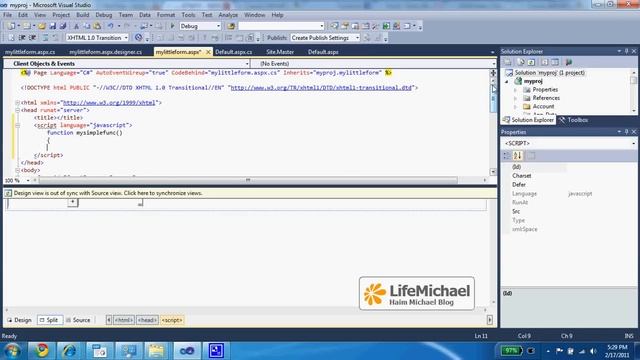Click the View Code icon in Solution Explorer
The image size is (640, 360).
(x=544, y=62)
